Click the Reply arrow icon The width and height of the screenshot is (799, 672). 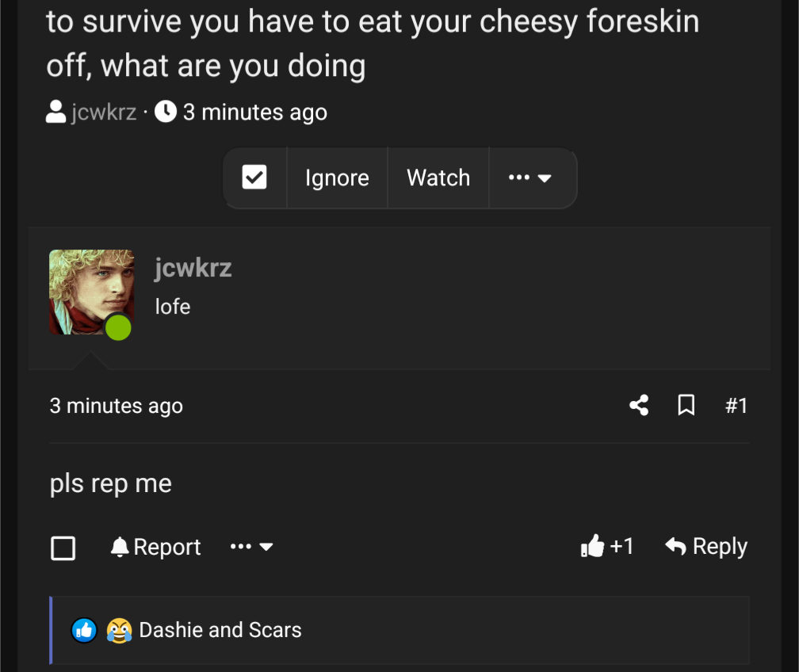point(675,545)
